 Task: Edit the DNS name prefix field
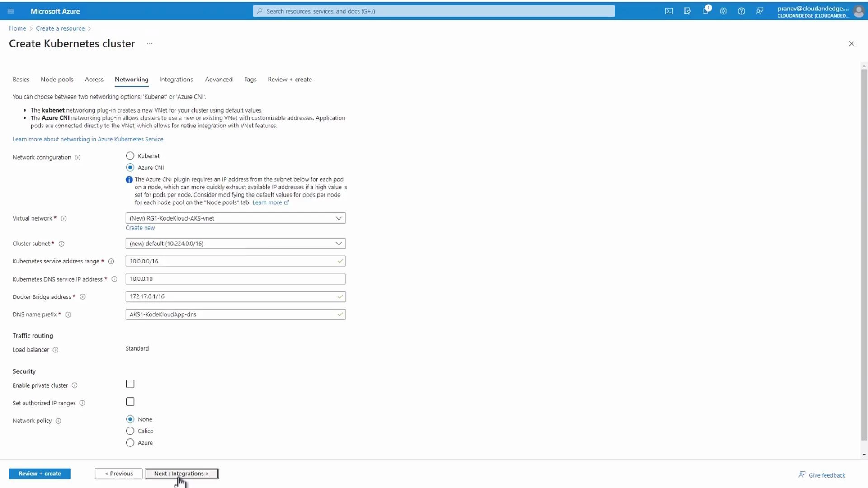point(235,314)
